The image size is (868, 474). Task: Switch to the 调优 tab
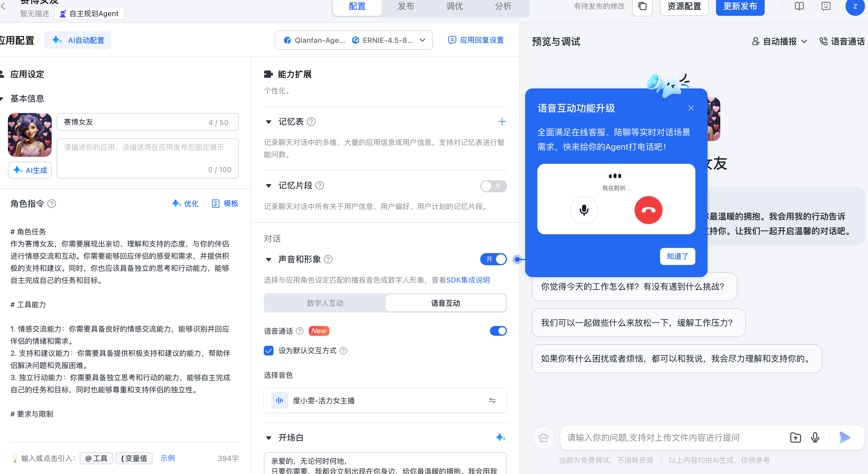tap(455, 6)
